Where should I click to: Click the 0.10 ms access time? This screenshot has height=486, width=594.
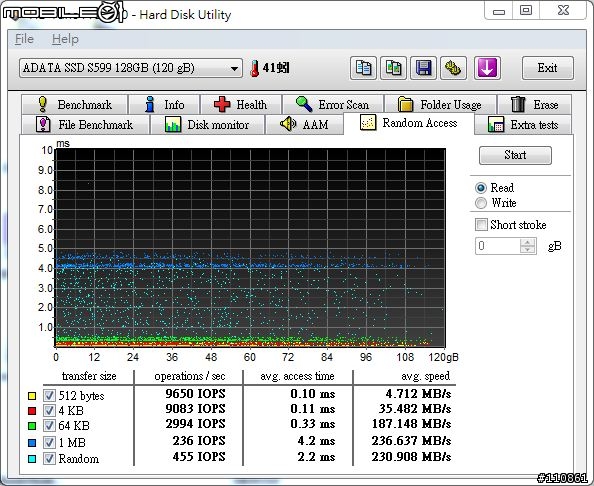[x=313, y=394]
